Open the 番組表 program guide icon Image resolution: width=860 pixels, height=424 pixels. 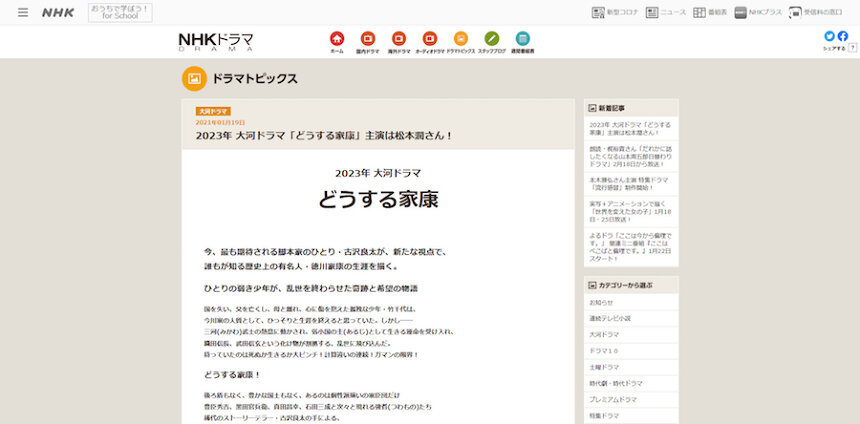tap(710, 13)
